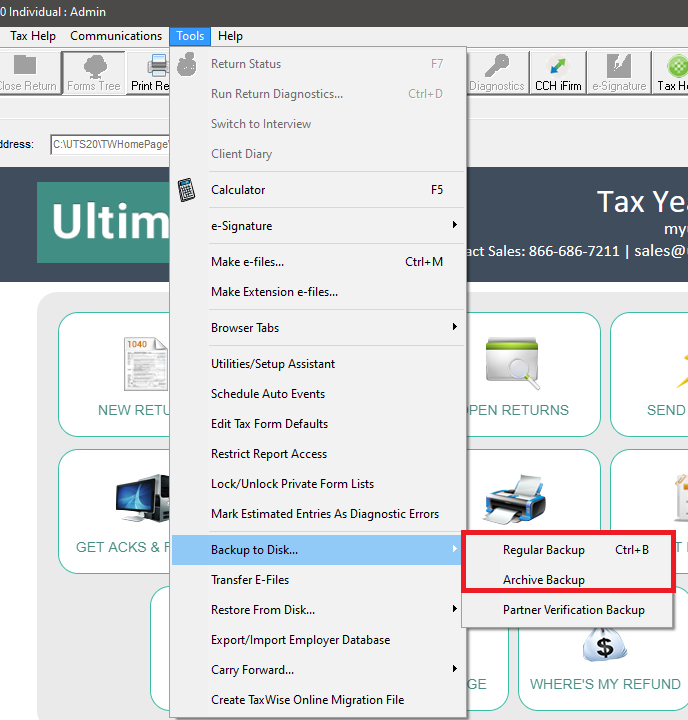
Task: Click the NEW RETURN tile label
Action: (x=134, y=410)
